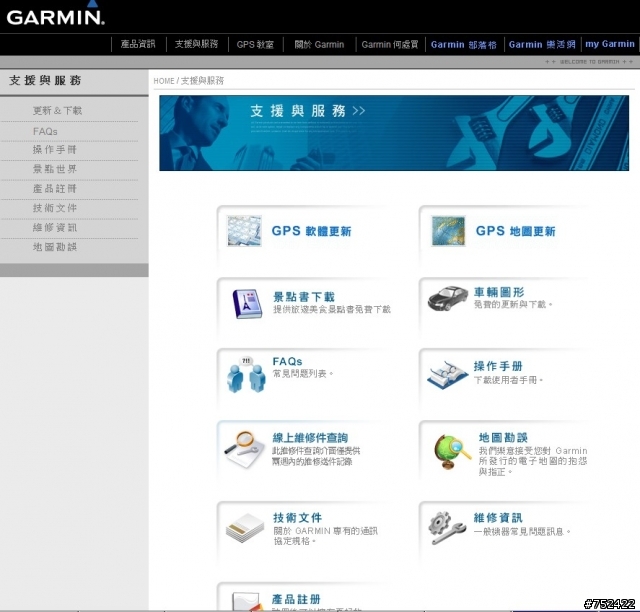Select 操作手冊 in the left sidebar
Image resolution: width=640 pixels, height=612 pixels.
pyautogui.click(x=55, y=150)
